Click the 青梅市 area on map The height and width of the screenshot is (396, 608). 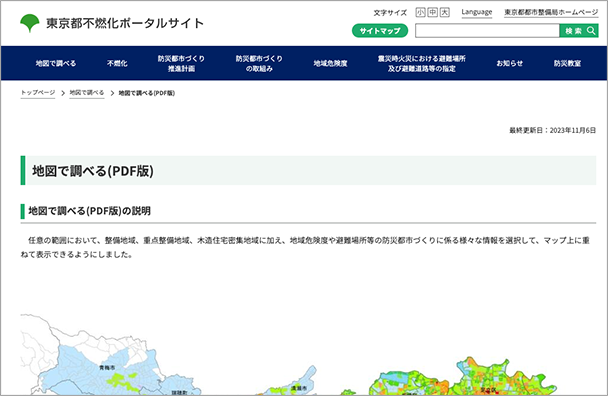tap(107, 367)
